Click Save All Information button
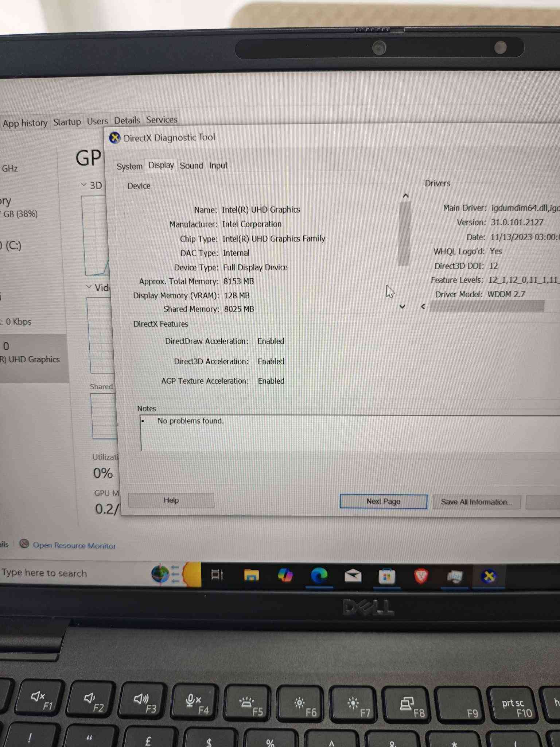The width and height of the screenshot is (560, 747). click(x=476, y=502)
